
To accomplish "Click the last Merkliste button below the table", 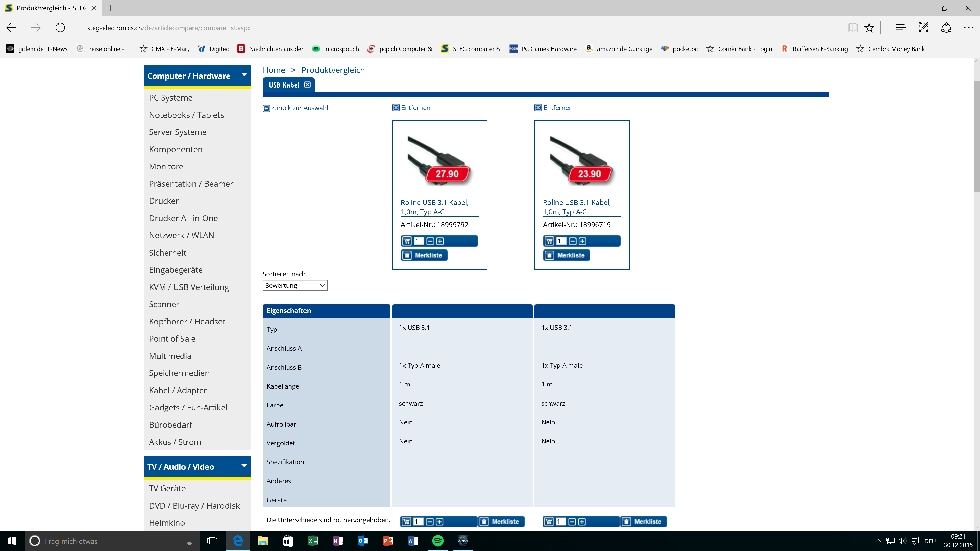I will point(644,522).
